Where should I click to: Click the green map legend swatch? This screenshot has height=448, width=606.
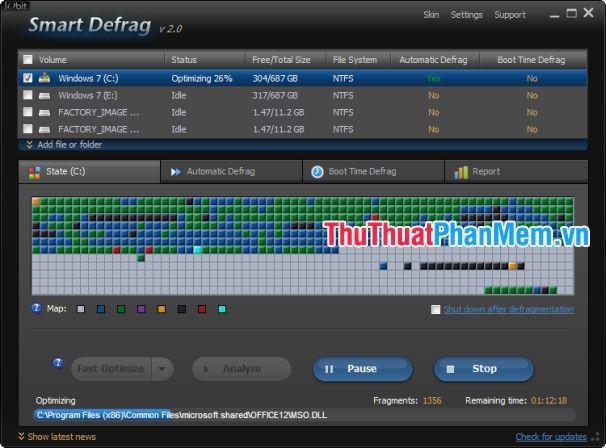pyautogui.click(x=121, y=309)
